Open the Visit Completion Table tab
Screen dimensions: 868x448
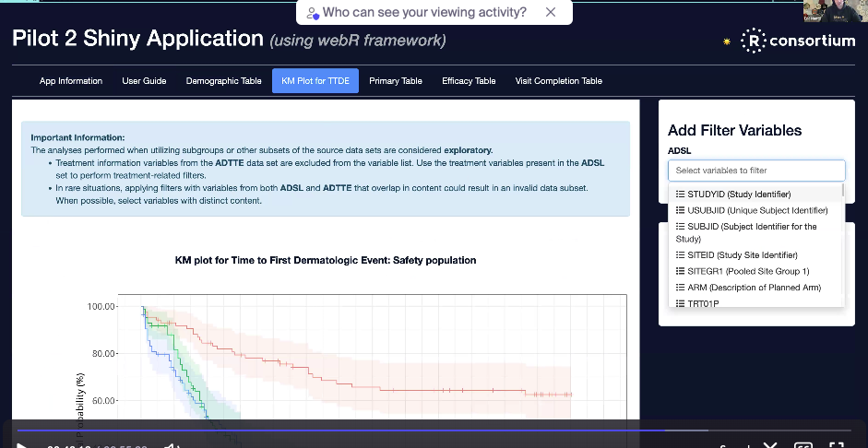pyautogui.click(x=558, y=81)
